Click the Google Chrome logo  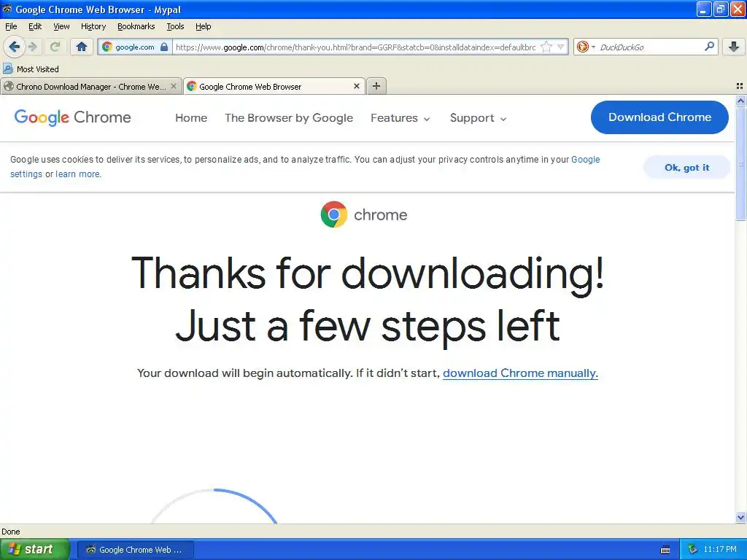pos(72,117)
